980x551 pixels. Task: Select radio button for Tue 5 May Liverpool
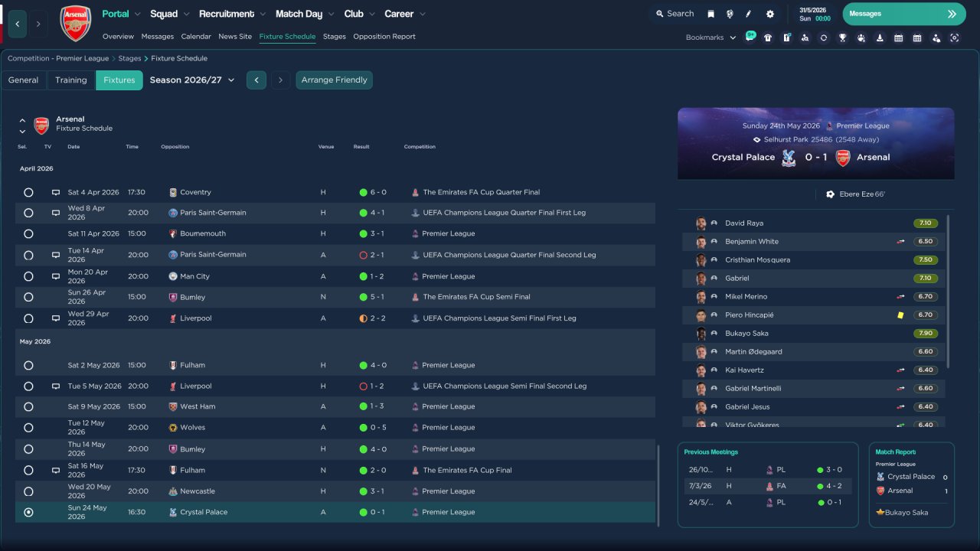(x=28, y=386)
